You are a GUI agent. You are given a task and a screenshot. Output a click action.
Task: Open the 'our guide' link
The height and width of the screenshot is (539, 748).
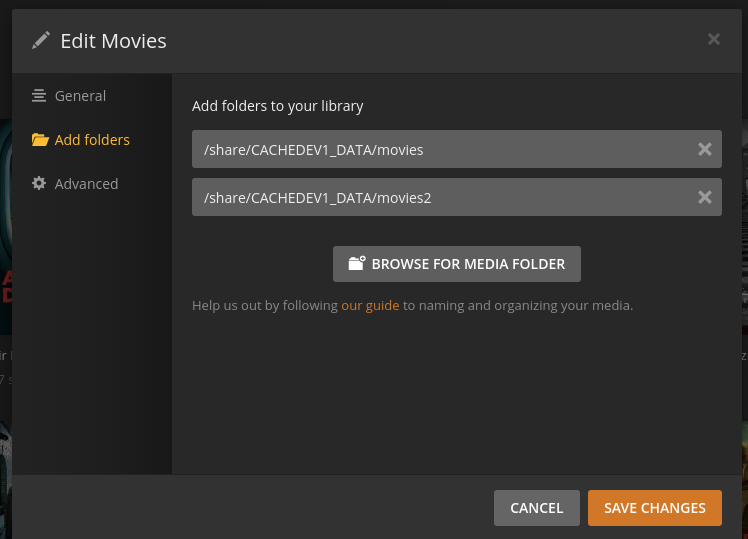(370, 305)
